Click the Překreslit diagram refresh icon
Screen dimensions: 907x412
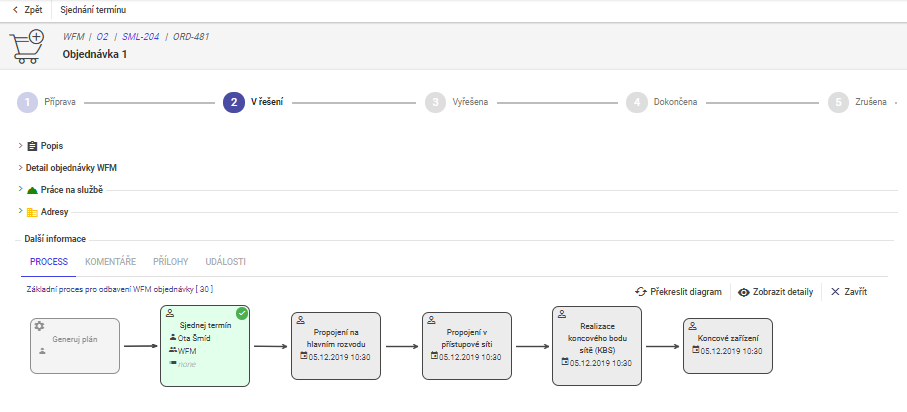click(x=641, y=292)
